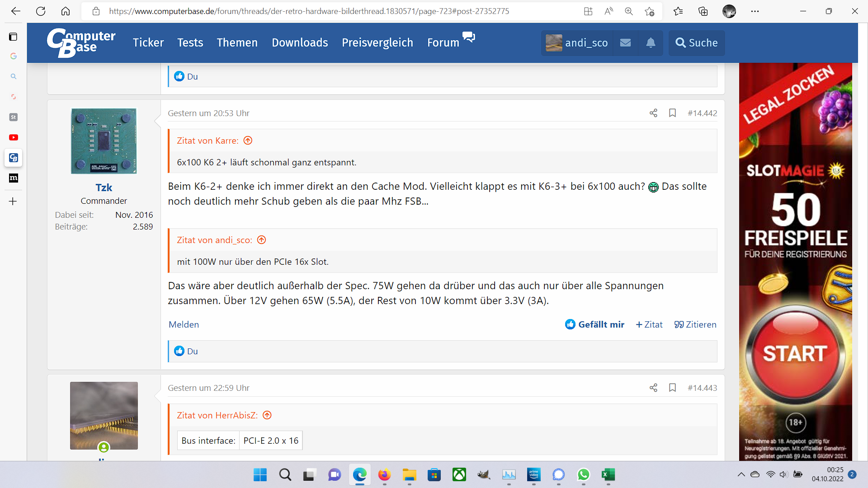868x488 pixels.
Task: Toggle +Zitat multi-quote on Tzk's post
Action: click(649, 324)
